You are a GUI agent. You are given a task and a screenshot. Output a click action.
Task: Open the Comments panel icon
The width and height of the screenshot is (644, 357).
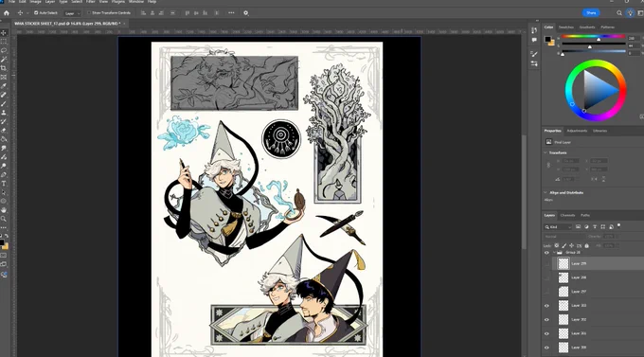[534, 40]
